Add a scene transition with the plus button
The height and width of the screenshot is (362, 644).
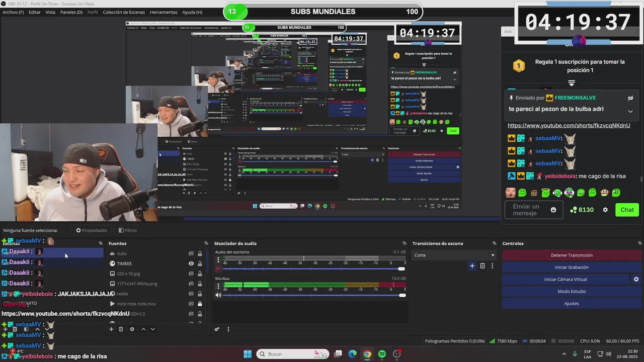pyautogui.click(x=472, y=266)
